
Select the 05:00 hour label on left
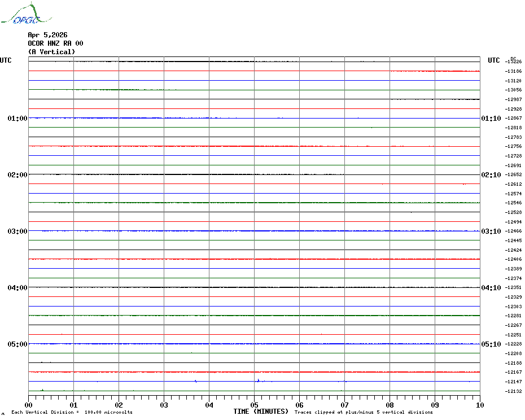pos(17,344)
